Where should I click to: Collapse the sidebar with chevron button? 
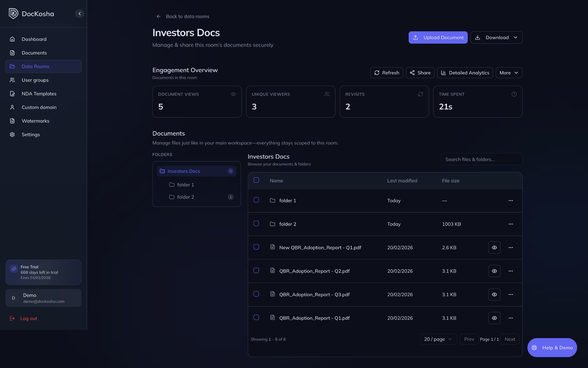pyautogui.click(x=80, y=14)
